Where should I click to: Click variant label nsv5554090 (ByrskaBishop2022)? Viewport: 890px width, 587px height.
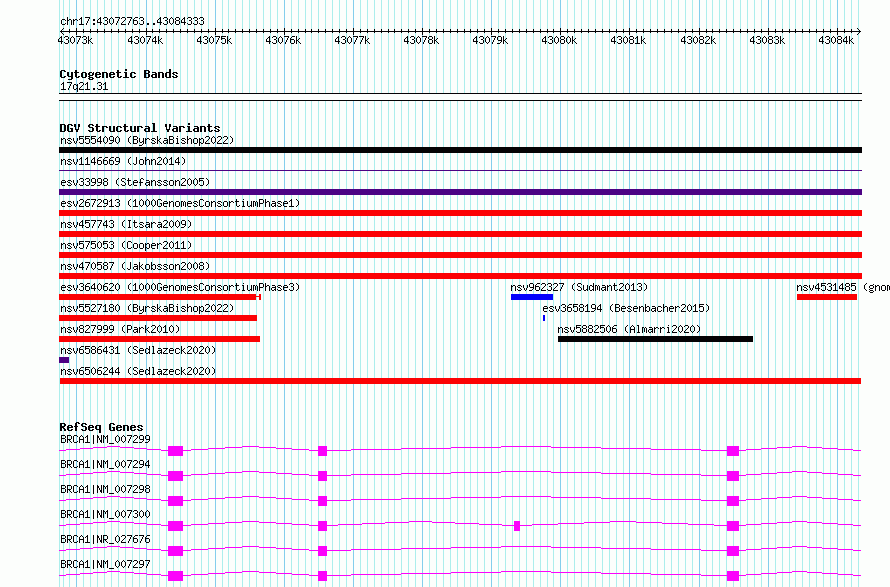(x=147, y=140)
